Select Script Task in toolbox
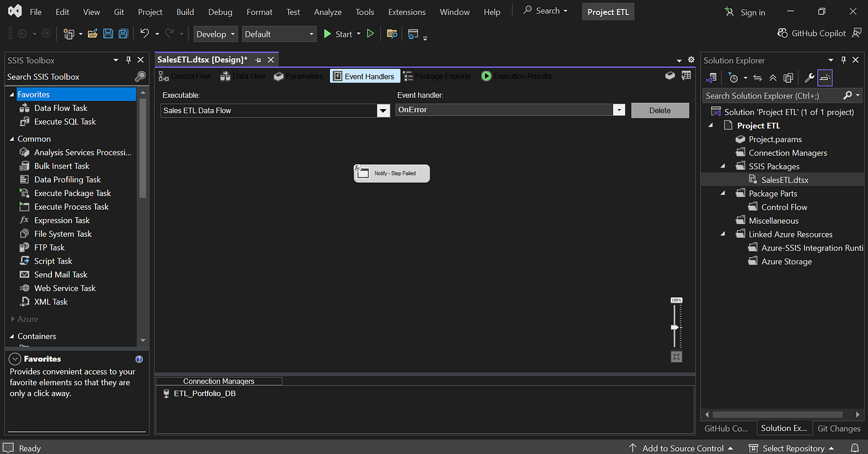868x454 pixels. (x=53, y=261)
